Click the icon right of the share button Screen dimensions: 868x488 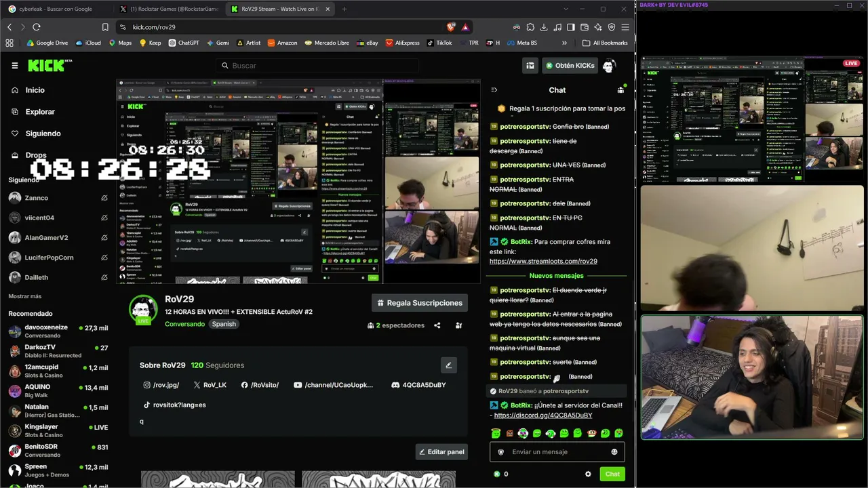458,325
